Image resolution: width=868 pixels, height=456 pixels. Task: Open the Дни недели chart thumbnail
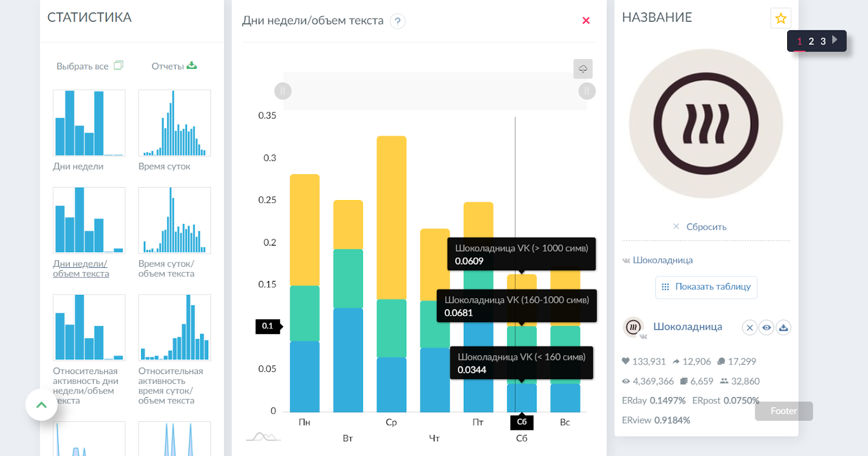[89, 123]
